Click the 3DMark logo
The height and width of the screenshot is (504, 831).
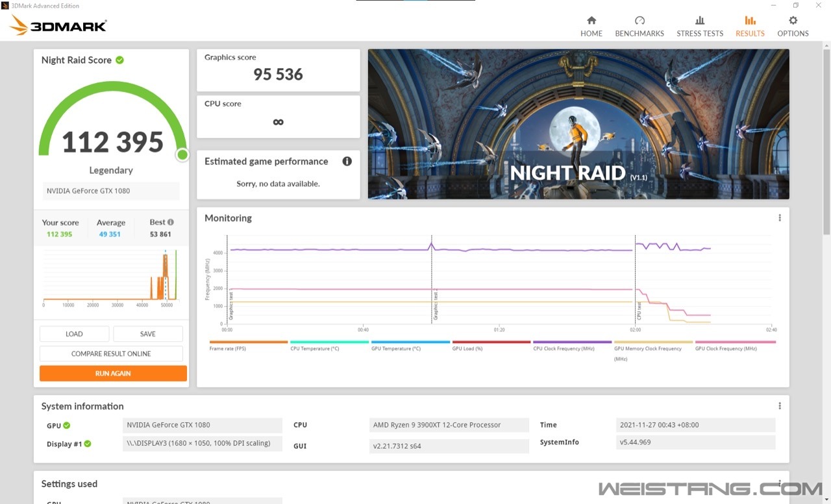[x=58, y=25]
